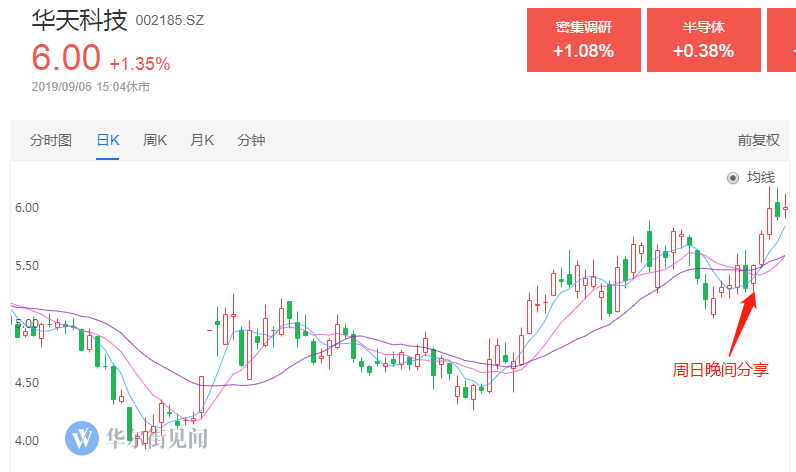Switch to the 分钟 minute tab

[x=251, y=140]
